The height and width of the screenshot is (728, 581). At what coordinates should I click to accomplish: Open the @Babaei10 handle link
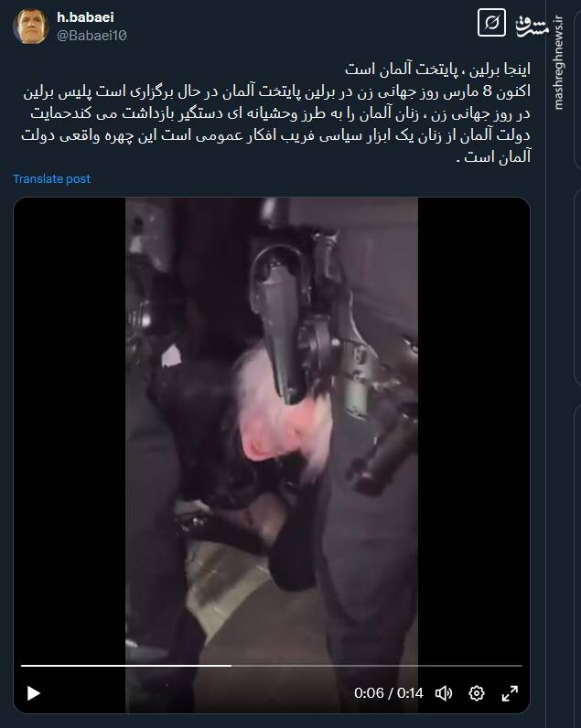tap(91, 36)
